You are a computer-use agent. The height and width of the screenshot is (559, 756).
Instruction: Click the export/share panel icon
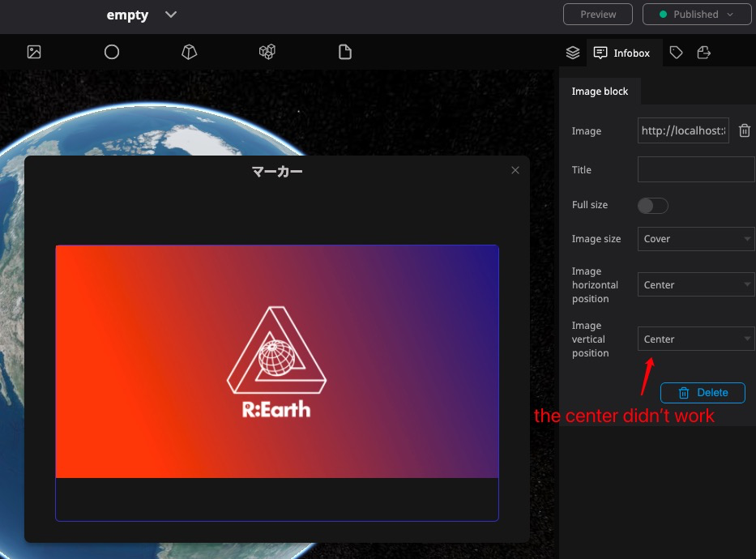pyautogui.click(x=703, y=52)
